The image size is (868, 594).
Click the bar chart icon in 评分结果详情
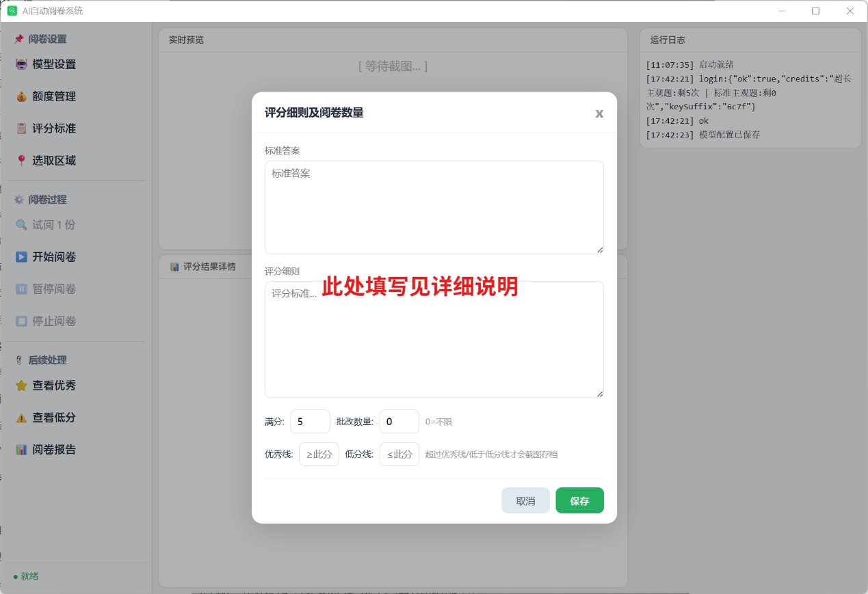174,267
